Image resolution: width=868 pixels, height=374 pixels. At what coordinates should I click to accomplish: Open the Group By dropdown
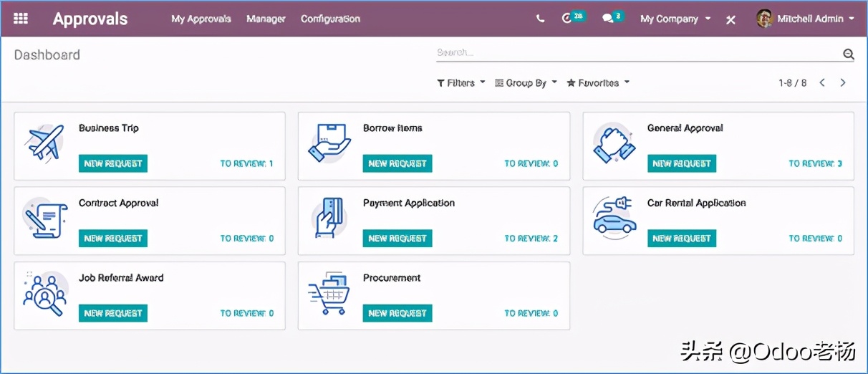[526, 83]
